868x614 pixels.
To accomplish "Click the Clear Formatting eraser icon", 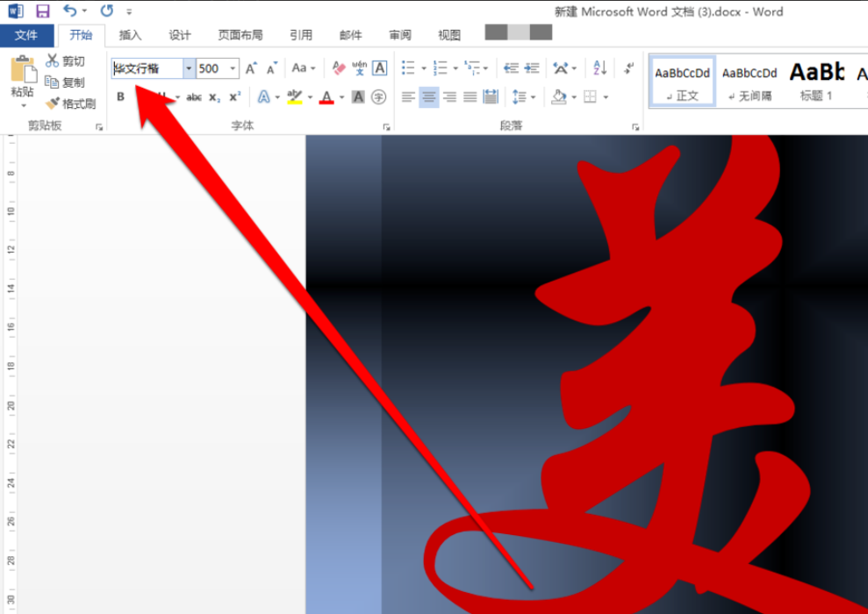I will pyautogui.click(x=339, y=68).
